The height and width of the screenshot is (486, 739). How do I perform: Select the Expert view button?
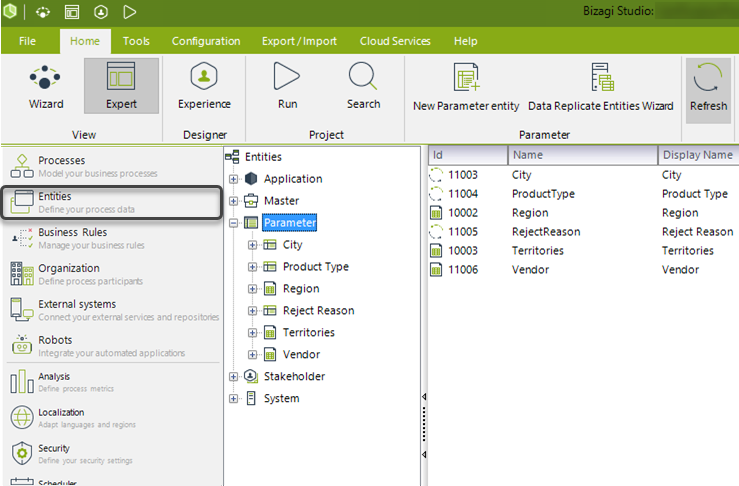[x=121, y=86]
